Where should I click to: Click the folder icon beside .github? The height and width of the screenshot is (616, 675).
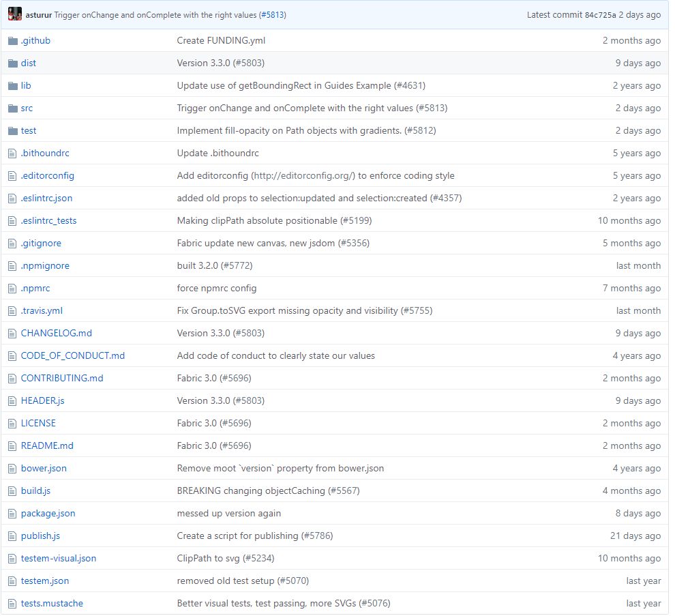pos(12,41)
